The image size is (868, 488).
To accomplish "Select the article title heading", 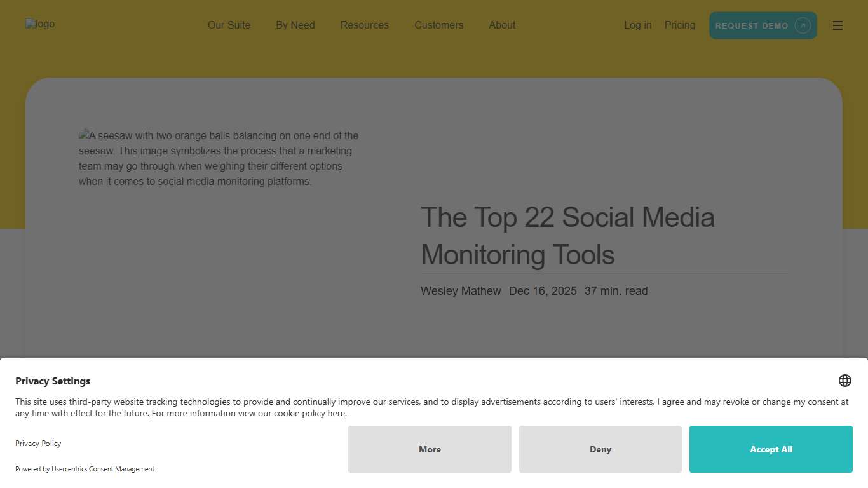I will (x=567, y=236).
